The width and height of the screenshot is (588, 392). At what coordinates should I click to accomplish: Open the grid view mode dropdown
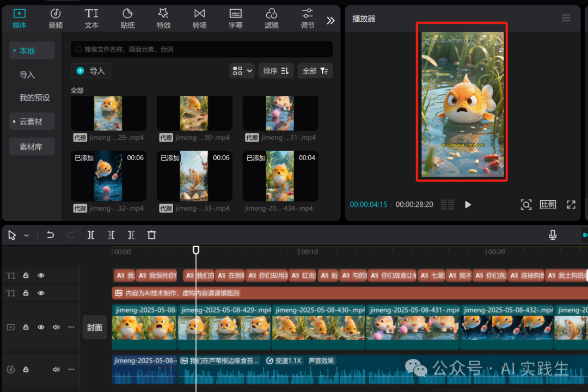pos(242,71)
